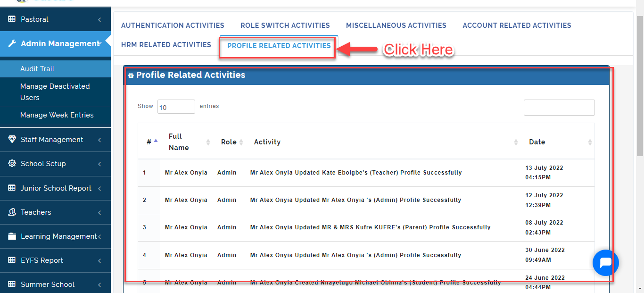Image resolution: width=644 pixels, height=293 pixels.
Task: Switch to Authentication Activities tab
Action: point(173,25)
